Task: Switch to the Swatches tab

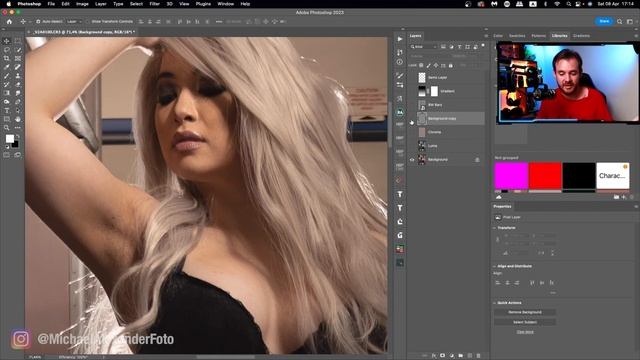Action: (x=517, y=36)
